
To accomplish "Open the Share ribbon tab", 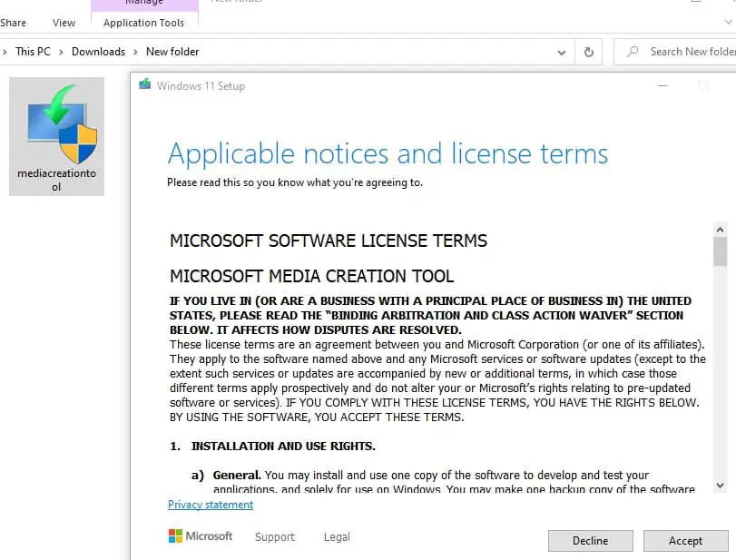I will coord(13,23).
